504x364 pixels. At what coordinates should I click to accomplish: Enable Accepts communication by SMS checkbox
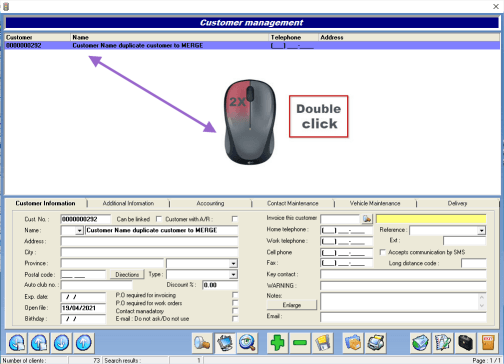383,252
